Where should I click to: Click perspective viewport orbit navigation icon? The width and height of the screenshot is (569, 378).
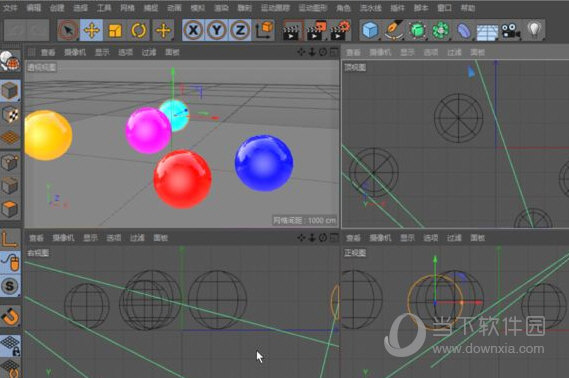point(323,52)
